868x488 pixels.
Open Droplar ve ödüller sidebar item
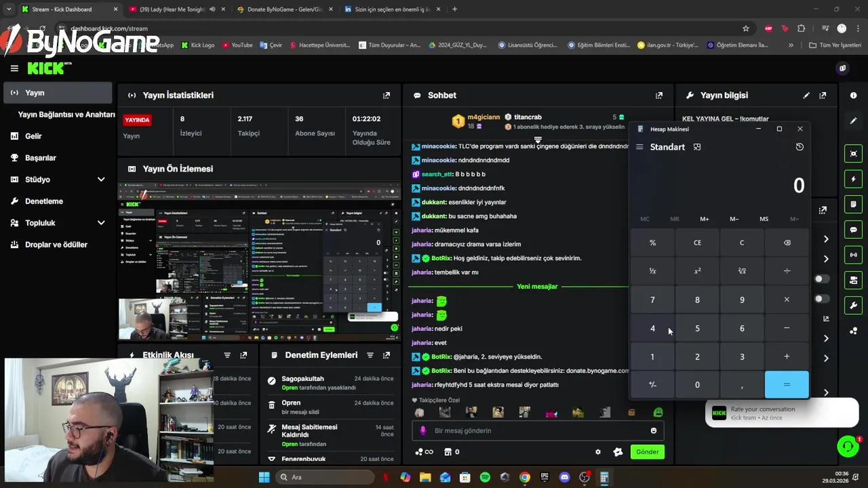[x=58, y=245]
